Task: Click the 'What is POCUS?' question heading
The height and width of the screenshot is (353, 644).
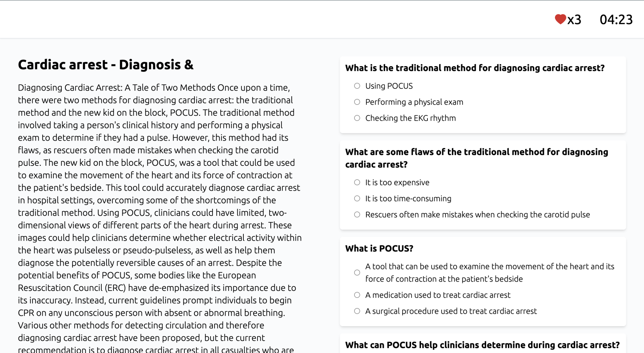Action: [x=379, y=249]
